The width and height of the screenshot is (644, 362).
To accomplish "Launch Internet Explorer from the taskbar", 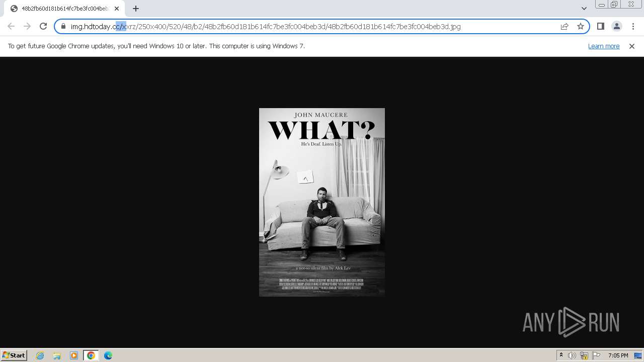I will (40, 355).
